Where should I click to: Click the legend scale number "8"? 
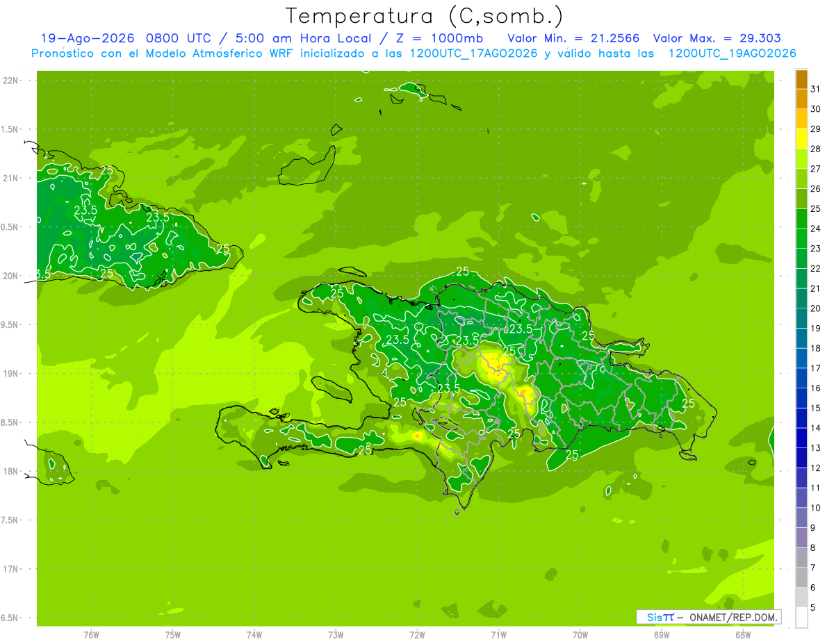(813, 547)
